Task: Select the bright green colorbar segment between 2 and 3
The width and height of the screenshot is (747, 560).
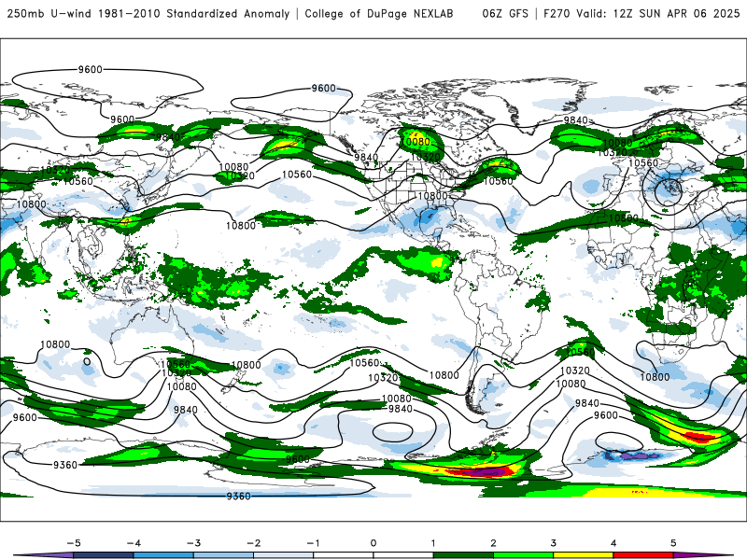Action: pos(524,555)
